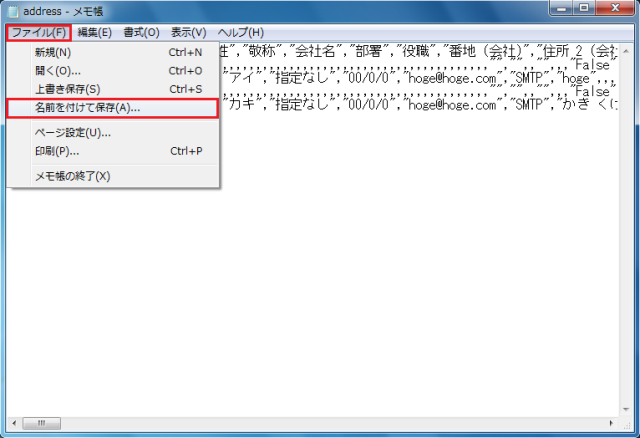Click the text "会社名" in the header line
The height and width of the screenshot is (438, 640).
(x=315, y=51)
